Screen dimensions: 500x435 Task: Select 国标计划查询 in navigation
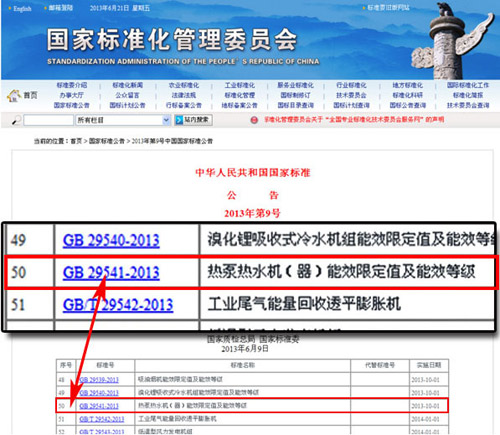(351, 105)
